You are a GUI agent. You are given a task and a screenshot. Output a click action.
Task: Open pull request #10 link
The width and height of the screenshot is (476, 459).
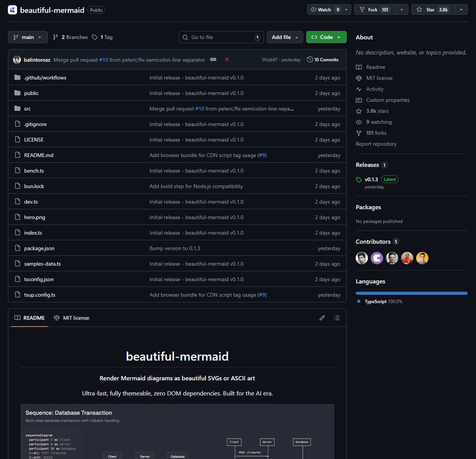[x=104, y=60]
